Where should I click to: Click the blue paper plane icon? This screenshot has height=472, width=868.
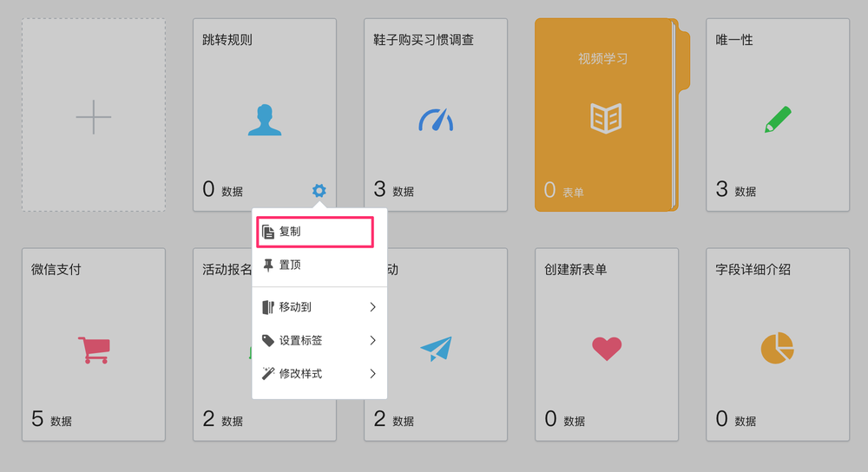pyautogui.click(x=436, y=349)
